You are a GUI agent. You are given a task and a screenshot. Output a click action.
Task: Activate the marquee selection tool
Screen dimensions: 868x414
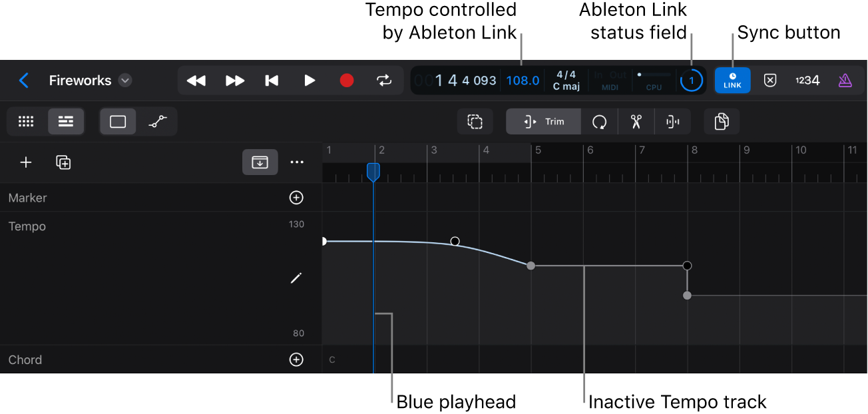point(475,121)
